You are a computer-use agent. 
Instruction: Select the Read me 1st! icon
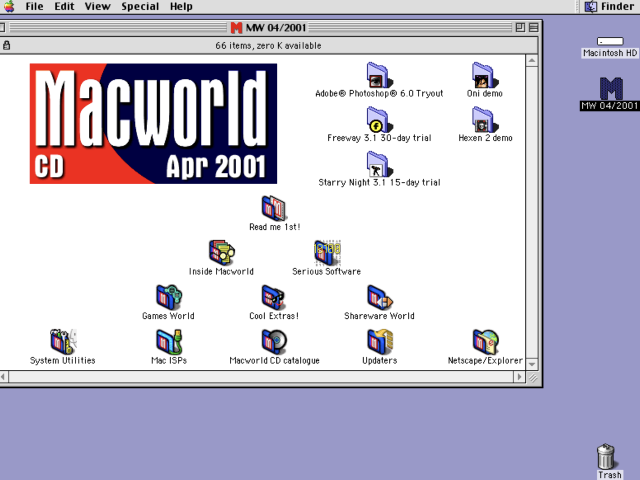(x=274, y=208)
